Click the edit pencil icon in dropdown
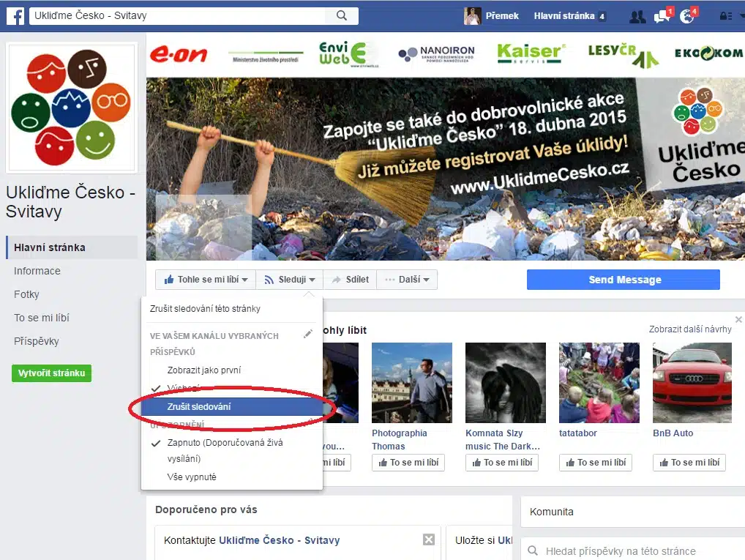The image size is (745, 560). pyautogui.click(x=308, y=334)
